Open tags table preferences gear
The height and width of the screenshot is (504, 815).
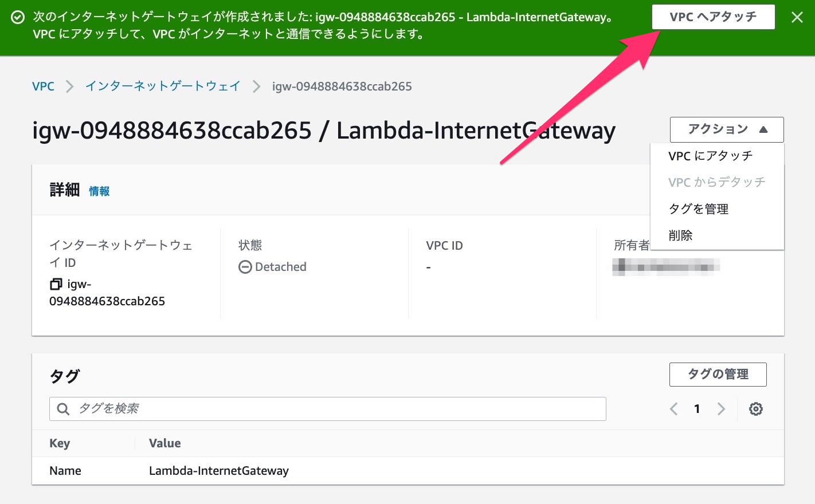[755, 408]
